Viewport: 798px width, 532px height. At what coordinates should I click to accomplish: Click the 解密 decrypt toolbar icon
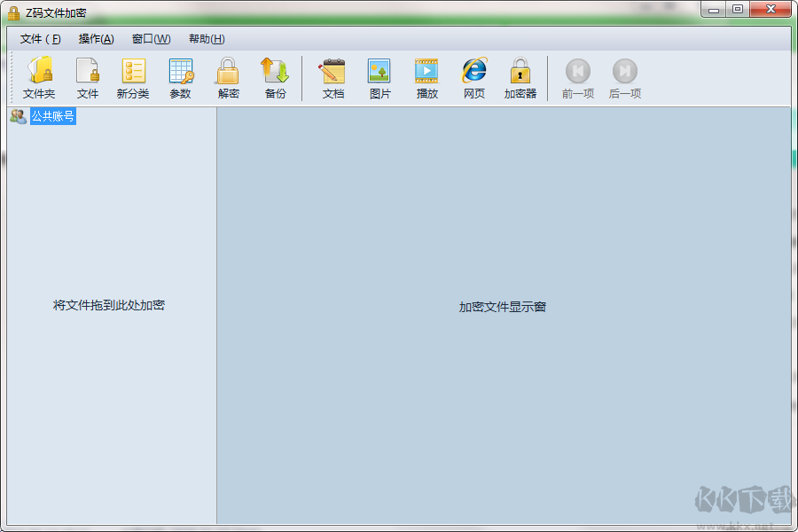pos(228,78)
